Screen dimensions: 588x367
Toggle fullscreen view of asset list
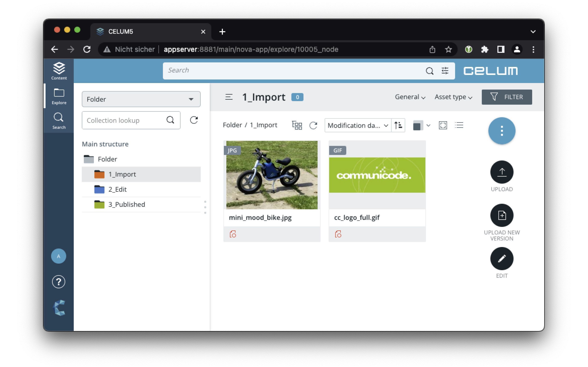(x=443, y=125)
